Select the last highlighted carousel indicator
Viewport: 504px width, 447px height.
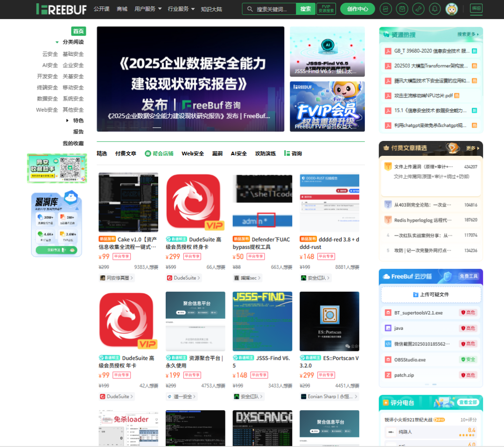coord(157,127)
